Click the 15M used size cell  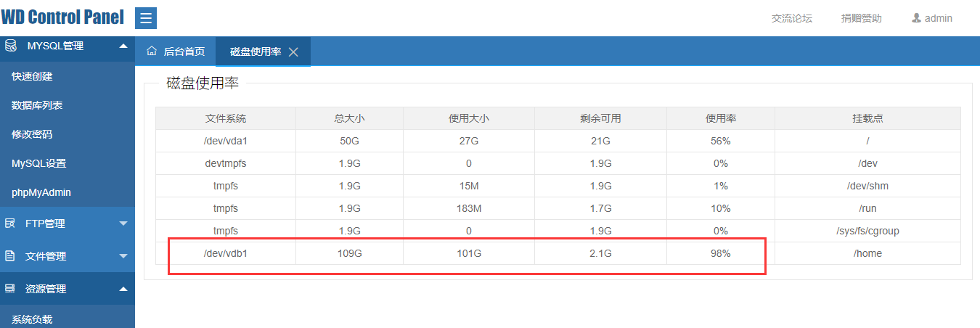click(x=469, y=186)
